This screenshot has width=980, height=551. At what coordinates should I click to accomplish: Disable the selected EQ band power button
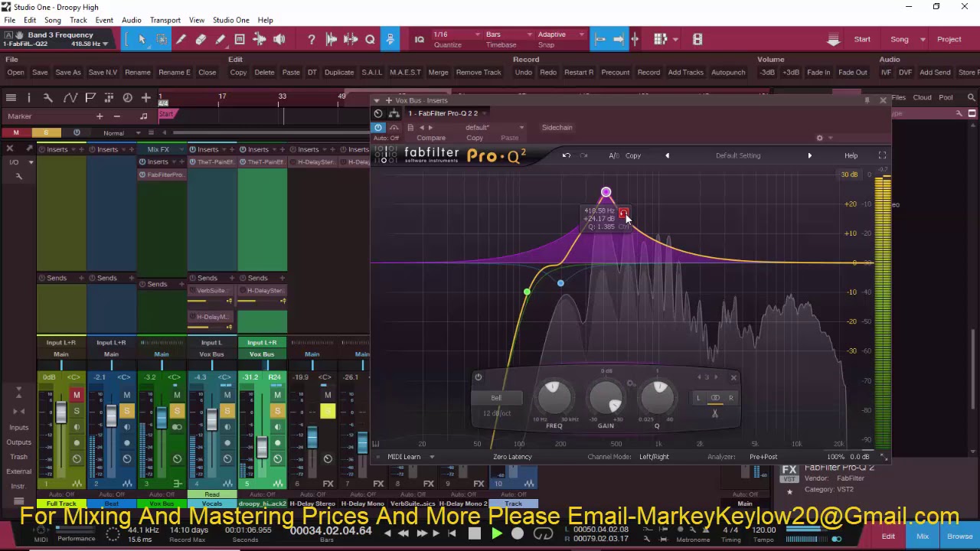coord(478,377)
